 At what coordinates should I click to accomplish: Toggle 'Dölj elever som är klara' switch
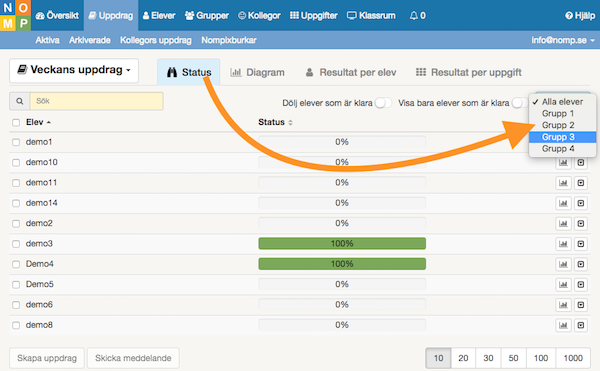(383, 103)
